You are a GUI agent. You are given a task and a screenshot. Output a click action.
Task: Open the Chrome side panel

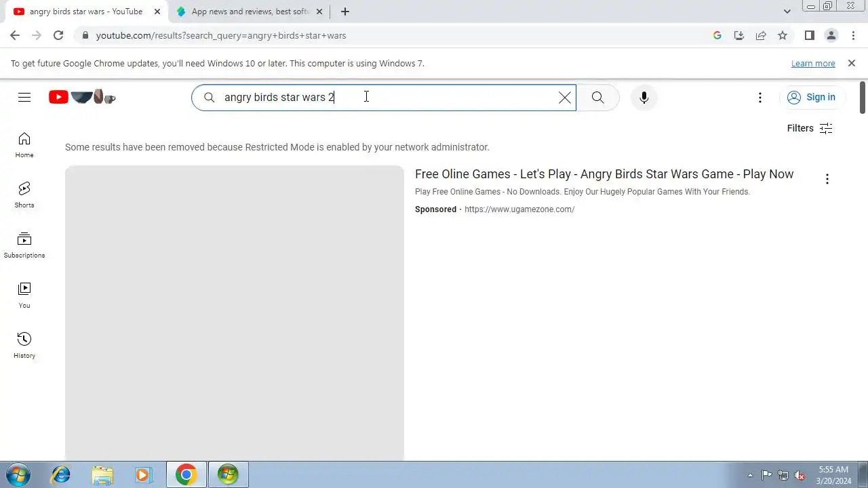point(809,35)
